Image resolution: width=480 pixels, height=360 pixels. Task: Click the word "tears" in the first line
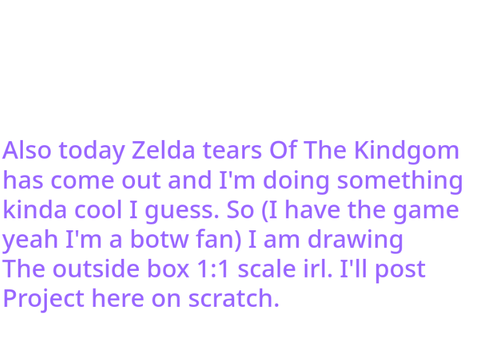[x=232, y=151]
